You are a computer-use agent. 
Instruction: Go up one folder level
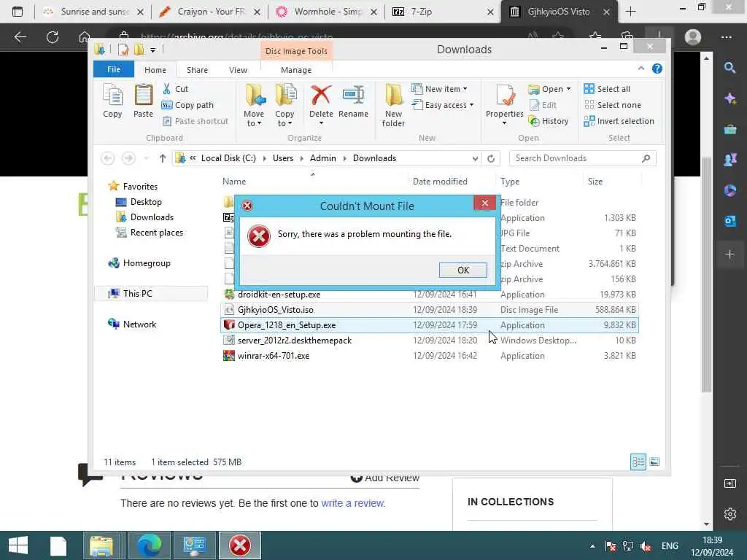[163, 158]
